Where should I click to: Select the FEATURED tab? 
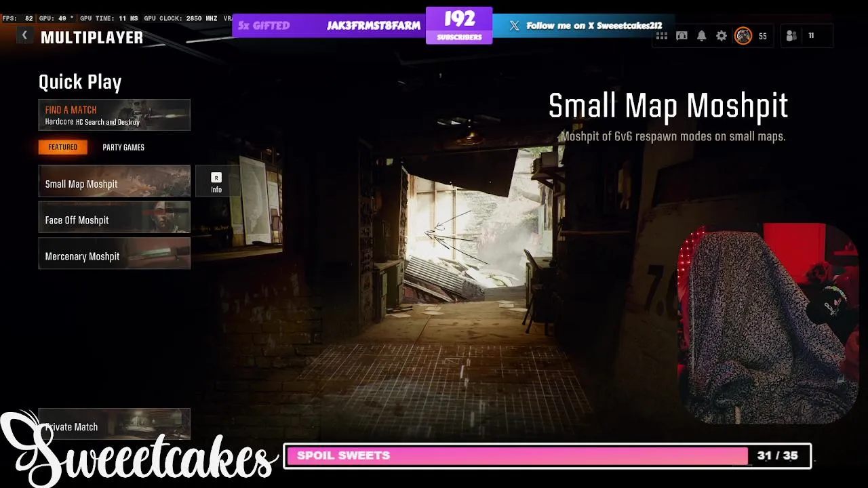pos(63,147)
